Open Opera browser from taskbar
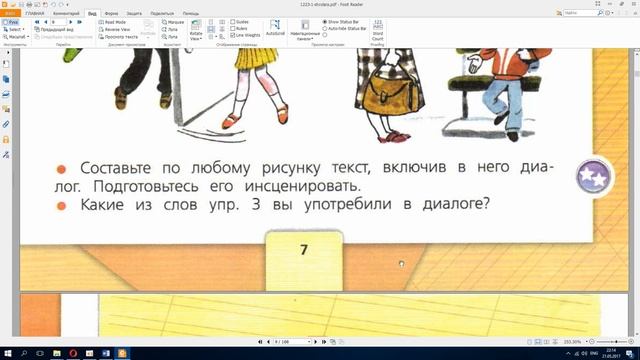Image resolution: width=640 pixels, height=360 pixels. coord(73,353)
